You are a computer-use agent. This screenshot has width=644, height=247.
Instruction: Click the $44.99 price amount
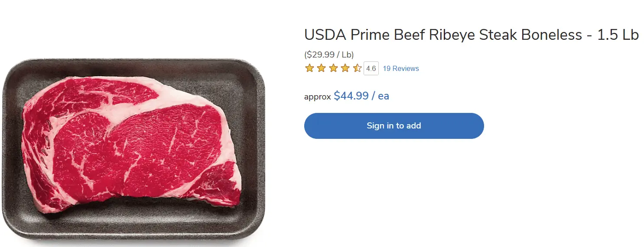(x=351, y=96)
